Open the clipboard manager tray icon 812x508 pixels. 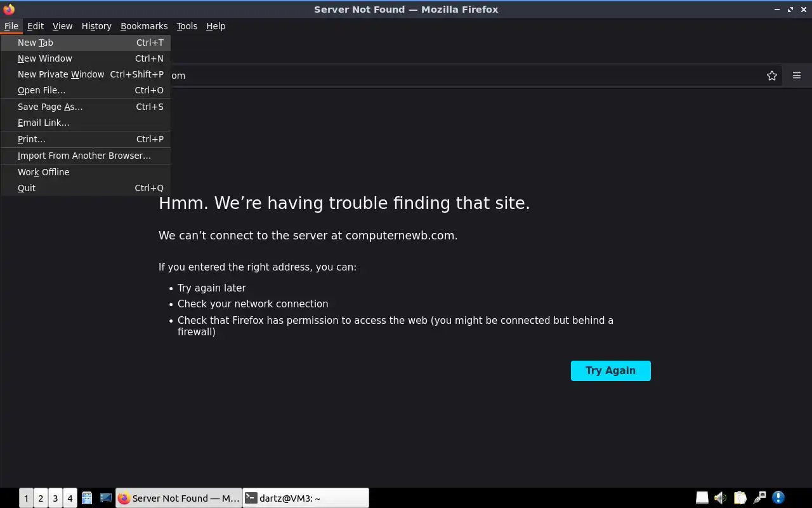(740, 498)
